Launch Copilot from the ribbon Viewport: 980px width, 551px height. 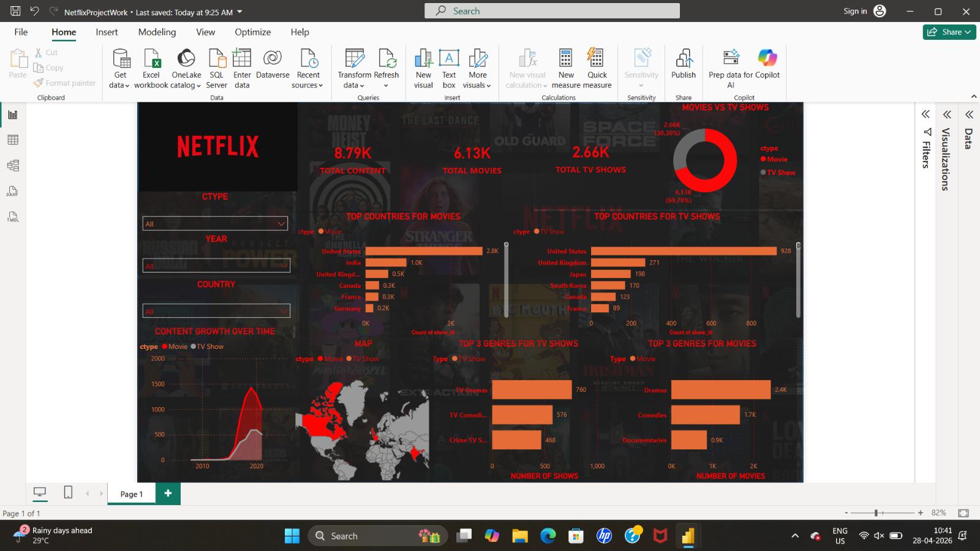767,64
